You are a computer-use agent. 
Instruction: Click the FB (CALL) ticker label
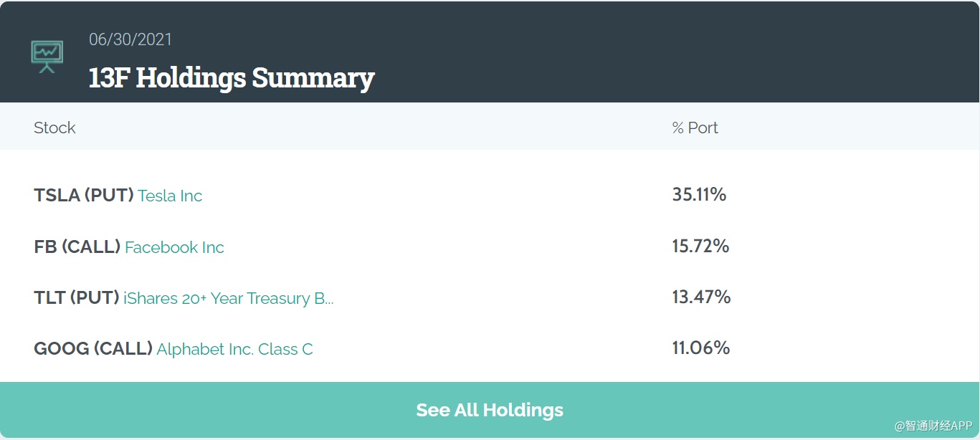pyautogui.click(x=77, y=247)
